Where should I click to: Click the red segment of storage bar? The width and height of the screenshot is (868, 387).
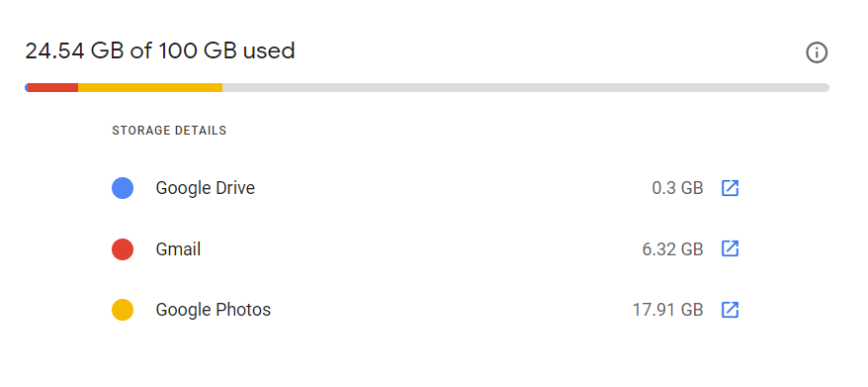point(53,88)
